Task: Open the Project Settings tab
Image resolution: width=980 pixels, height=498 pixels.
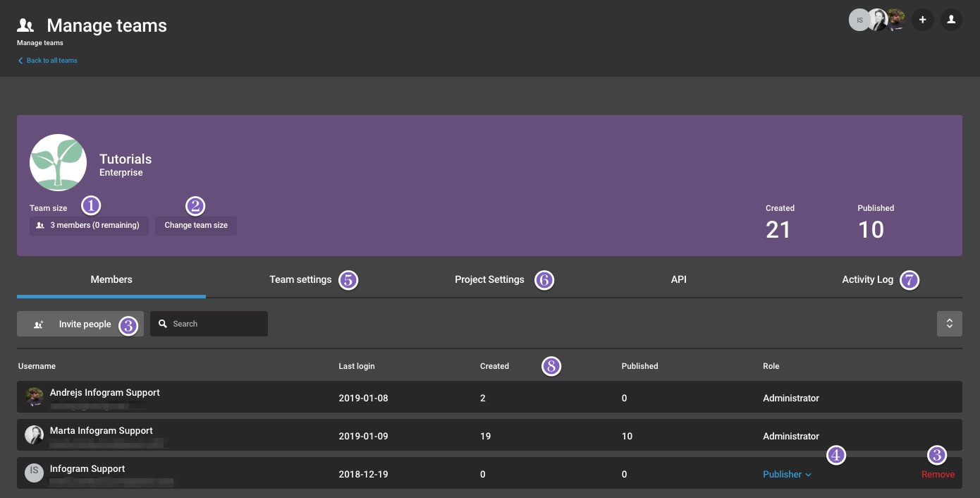Action: pyautogui.click(x=489, y=280)
